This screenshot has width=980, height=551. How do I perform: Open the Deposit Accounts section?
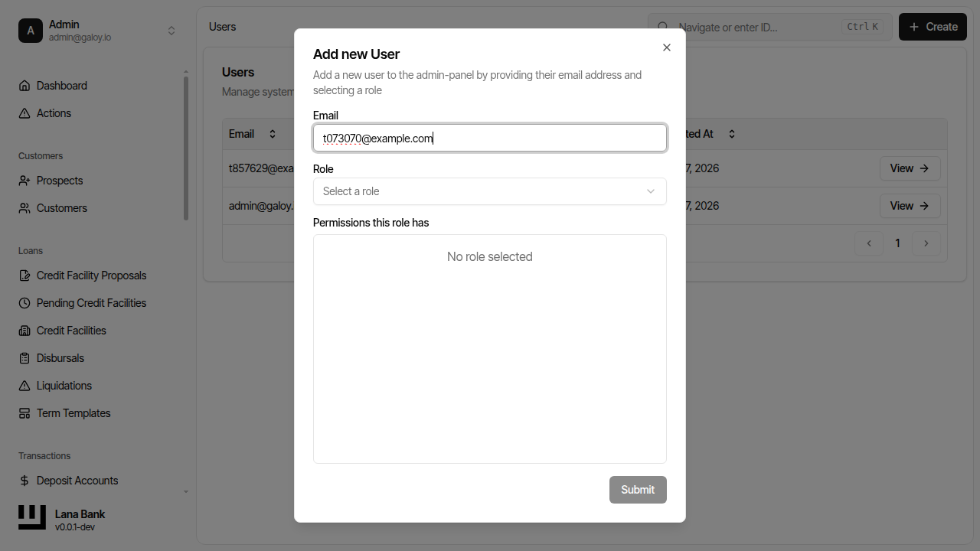[x=77, y=480]
